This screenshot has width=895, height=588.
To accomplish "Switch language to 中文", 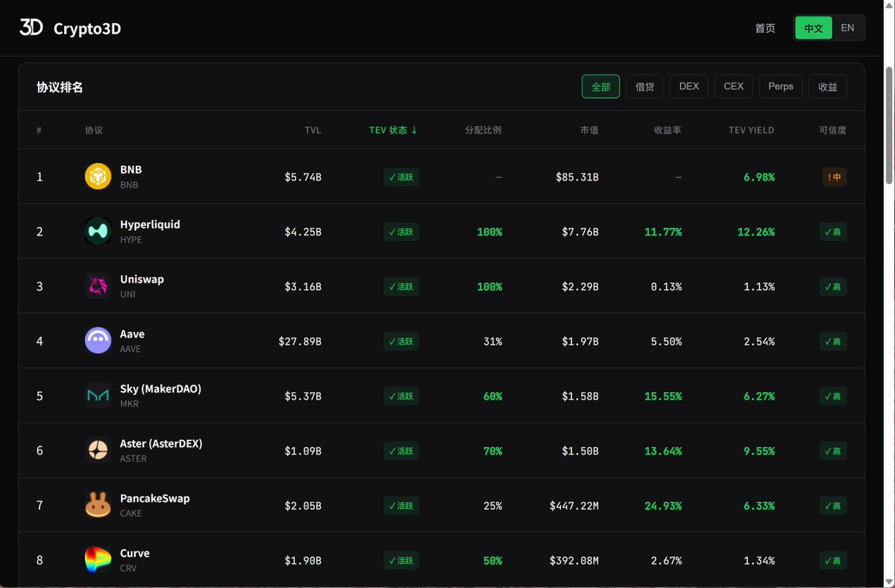I will click(x=814, y=28).
